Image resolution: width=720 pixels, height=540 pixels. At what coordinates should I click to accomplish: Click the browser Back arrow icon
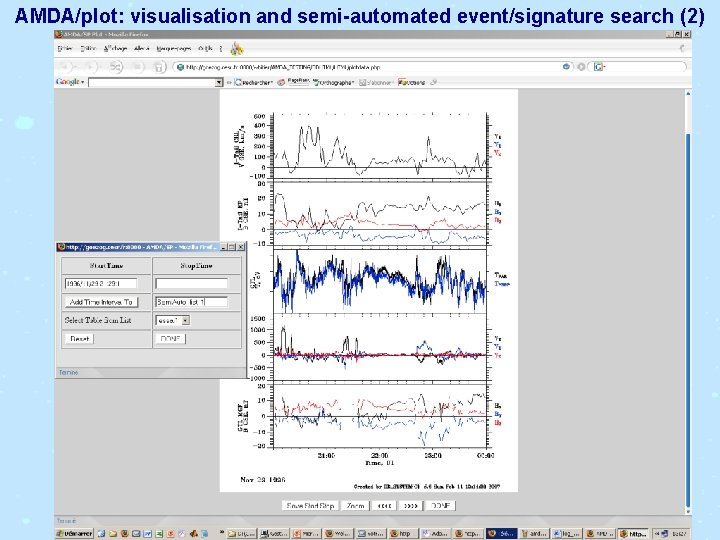coord(65,67)
